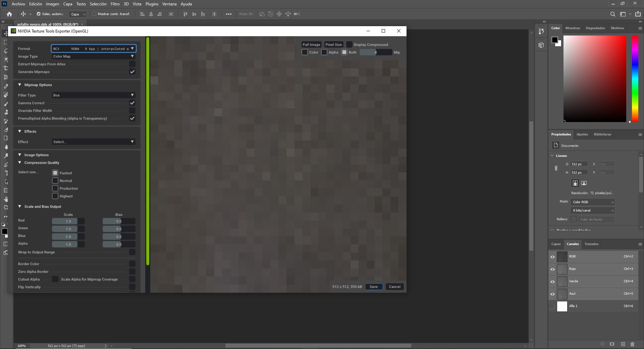
Task: Align horizontal centers in options bar
Action: coord(151,14)
